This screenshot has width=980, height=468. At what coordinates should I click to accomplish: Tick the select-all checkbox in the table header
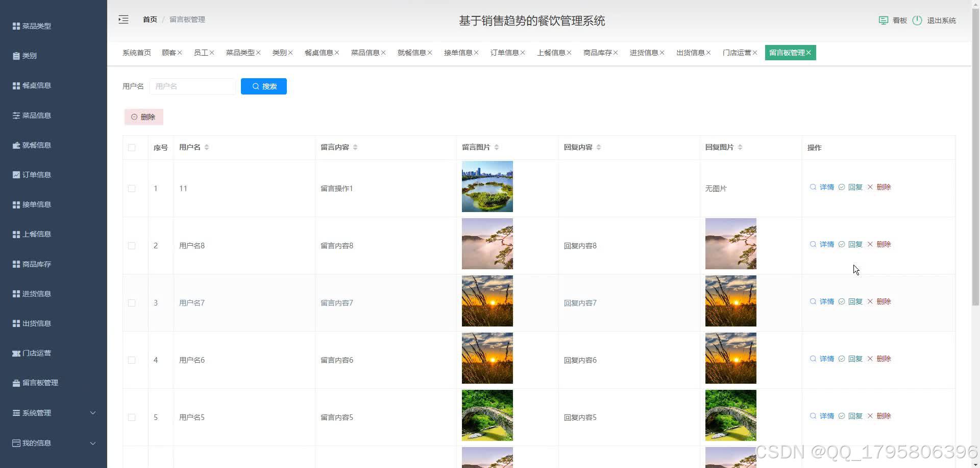(132, 148)
